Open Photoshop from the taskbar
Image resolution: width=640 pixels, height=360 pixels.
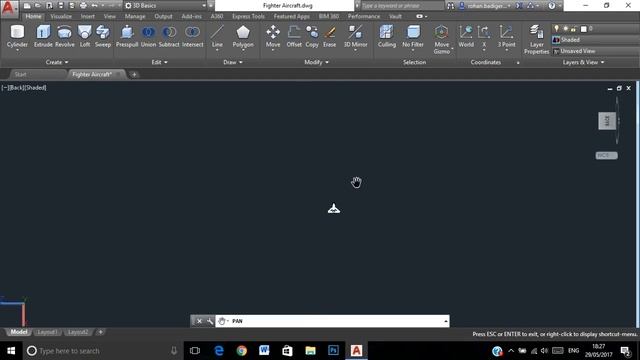[x=333, y=351]
